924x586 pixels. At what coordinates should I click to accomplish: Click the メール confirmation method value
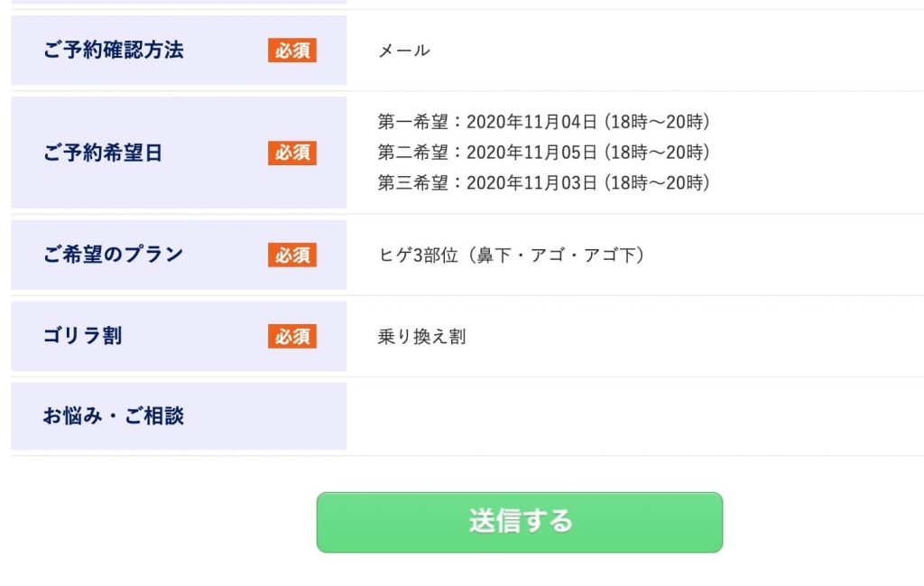coord(404,51)
